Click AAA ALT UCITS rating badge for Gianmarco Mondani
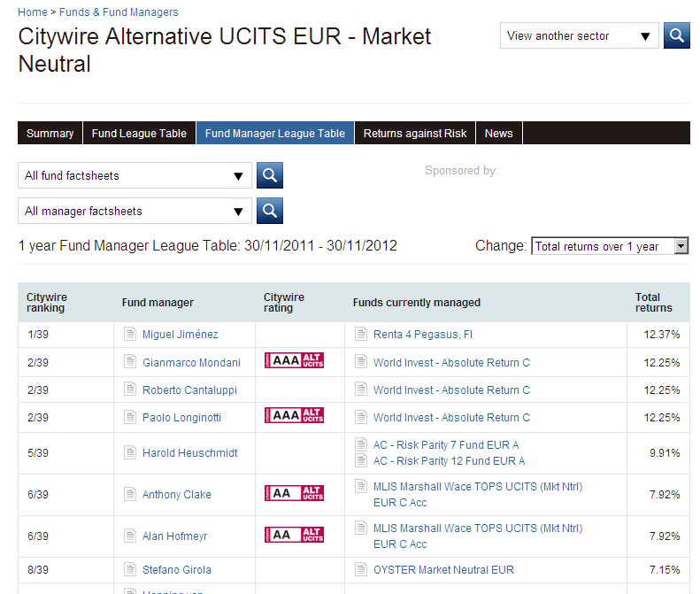Viewport: 700px width, 594px height. tap(294, 360)
